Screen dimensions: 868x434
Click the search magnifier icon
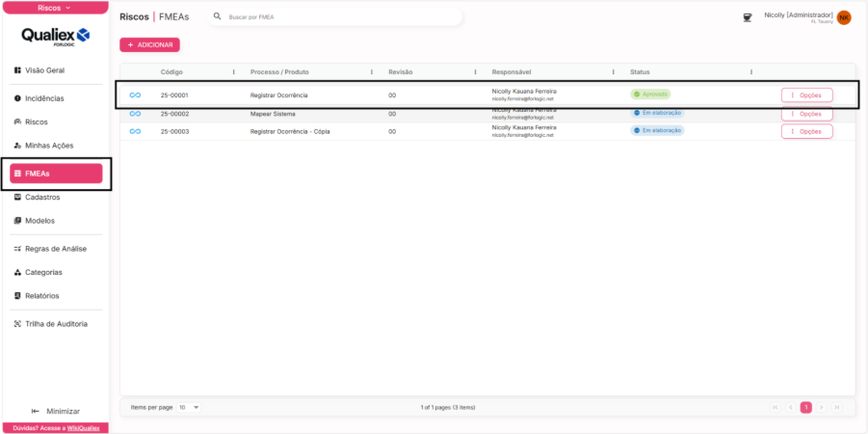pos(218,17)
